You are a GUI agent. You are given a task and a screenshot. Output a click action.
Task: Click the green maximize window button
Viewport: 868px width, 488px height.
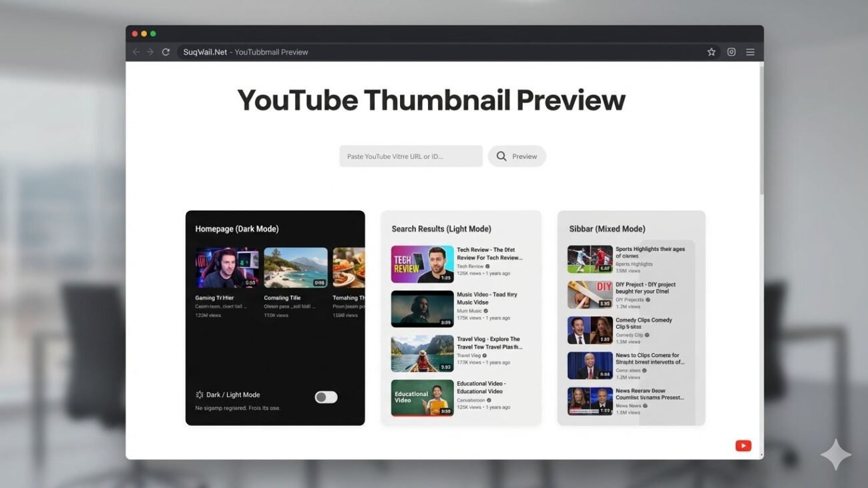[x=153, y=33]
